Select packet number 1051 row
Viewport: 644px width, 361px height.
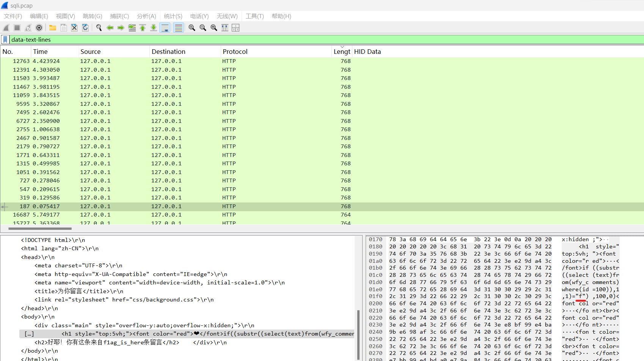[322, 172]
